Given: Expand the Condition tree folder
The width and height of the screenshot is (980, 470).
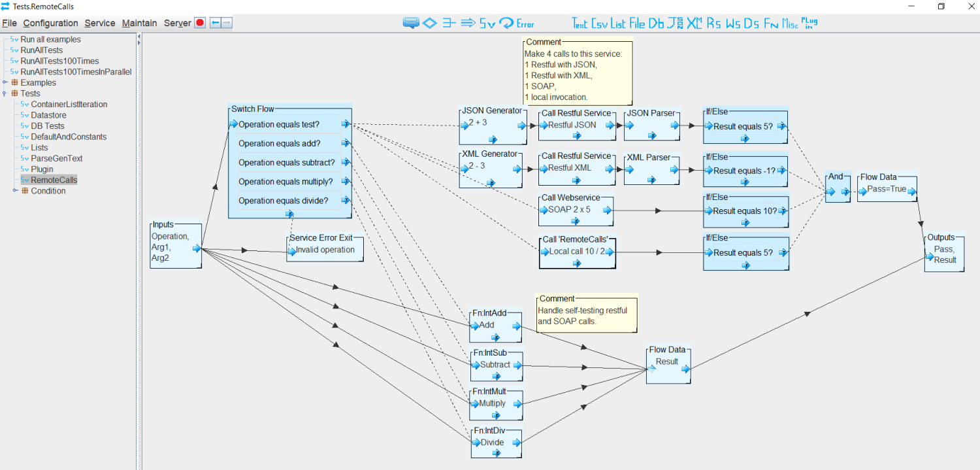Looking at the screenshot, I should click(16, 191).
